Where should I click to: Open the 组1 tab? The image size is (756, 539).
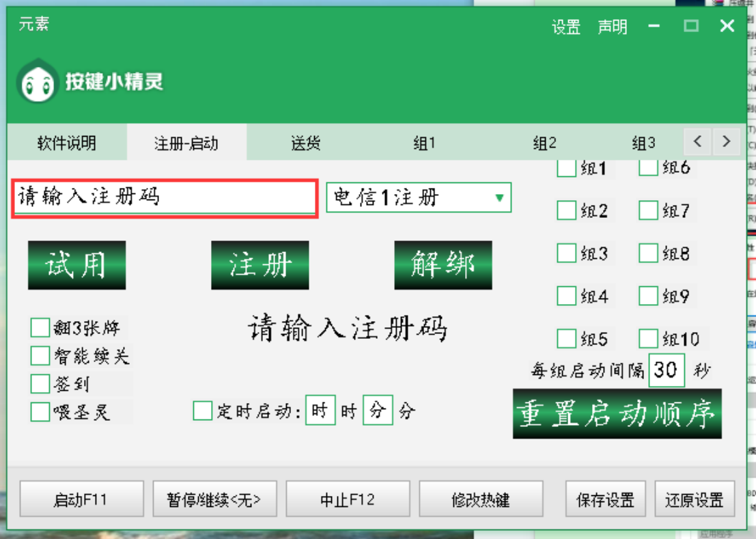[424, 143]
